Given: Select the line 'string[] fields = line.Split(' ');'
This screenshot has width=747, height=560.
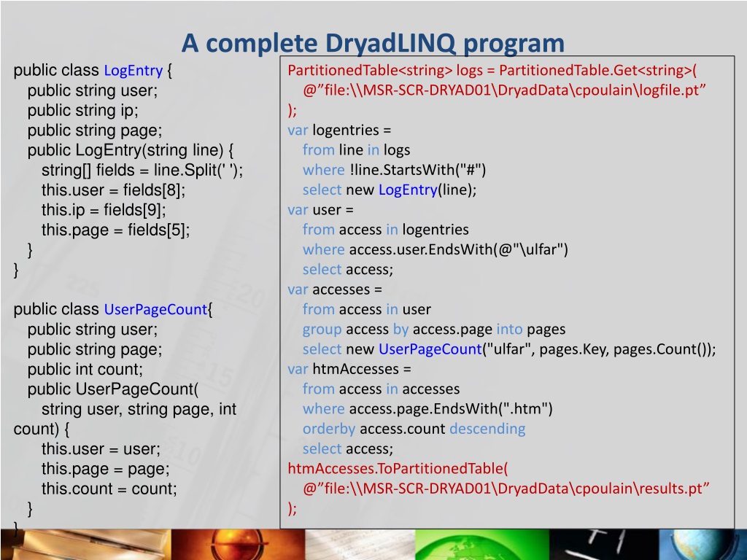Looking at the screenshot, I should pos(142,170).
